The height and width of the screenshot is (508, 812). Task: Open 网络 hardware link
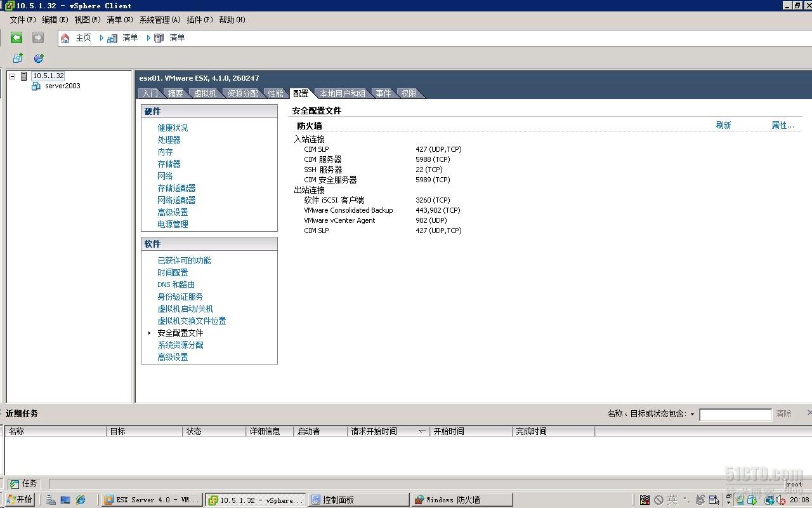tap(165, 176)
